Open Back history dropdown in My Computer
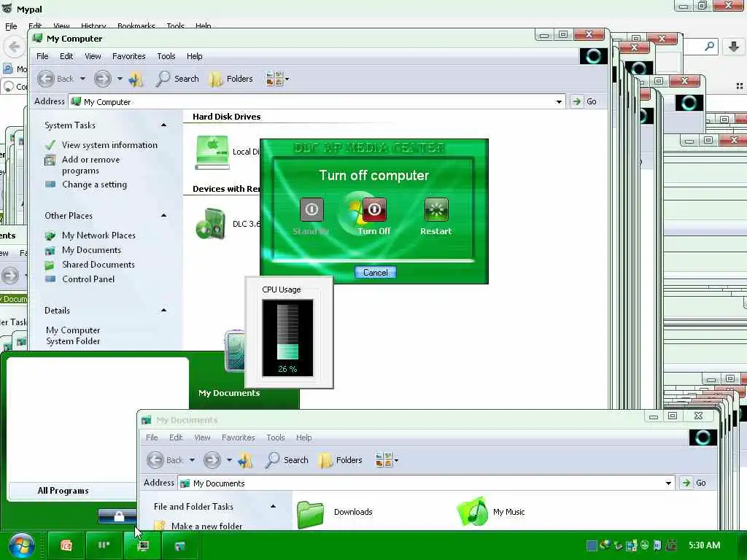Viewport: 747px width, 560px height. click(82, 79)
